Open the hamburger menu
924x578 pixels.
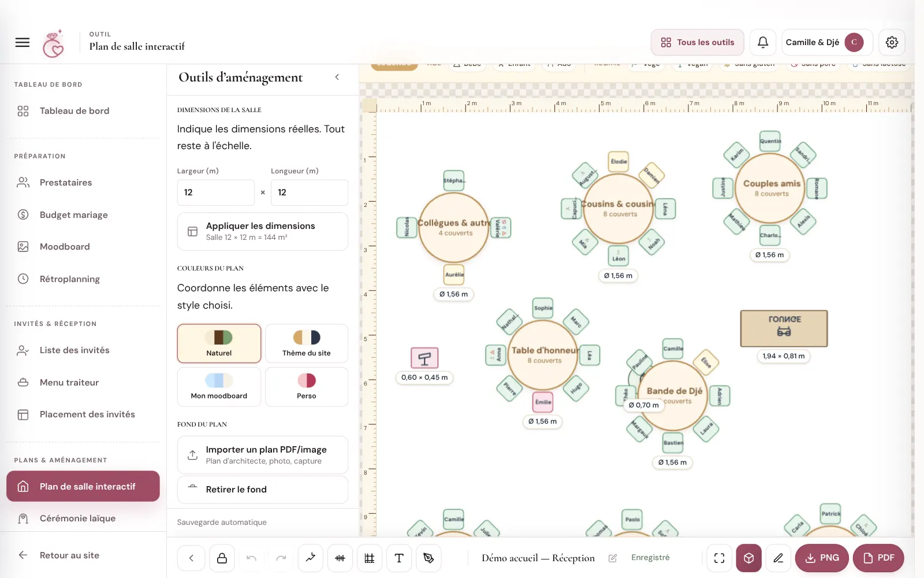[23, 42]
